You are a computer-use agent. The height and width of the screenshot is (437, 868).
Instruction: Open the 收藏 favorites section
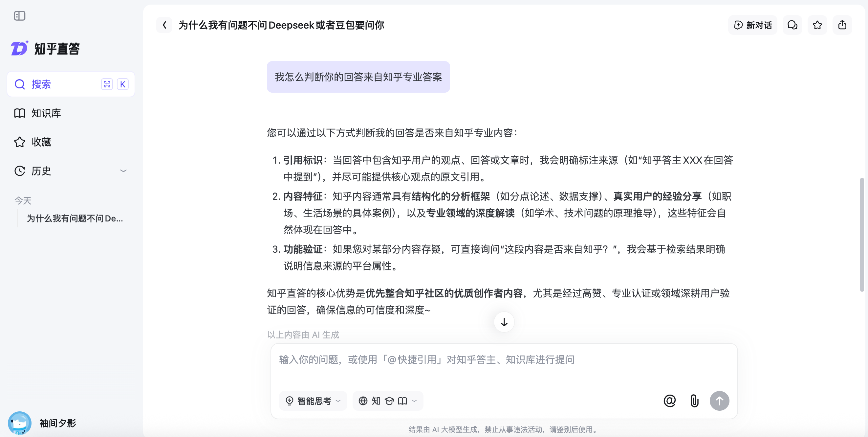coord(41,142)
